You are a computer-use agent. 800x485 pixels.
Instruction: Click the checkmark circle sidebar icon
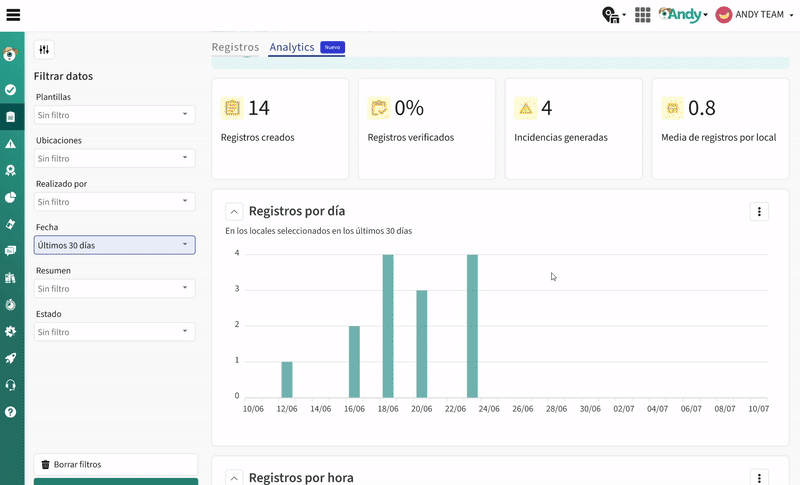11,90
